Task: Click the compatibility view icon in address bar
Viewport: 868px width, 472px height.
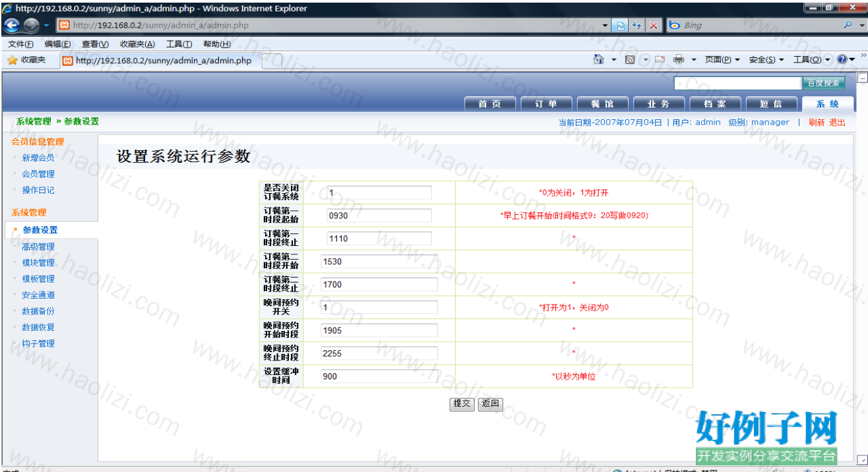Action: click(621, 26)
